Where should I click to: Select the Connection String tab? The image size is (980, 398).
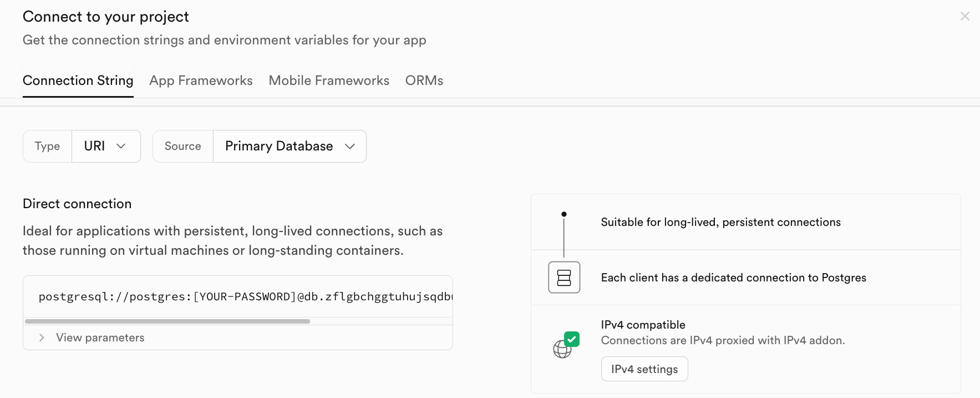click(x=78, y=81)
